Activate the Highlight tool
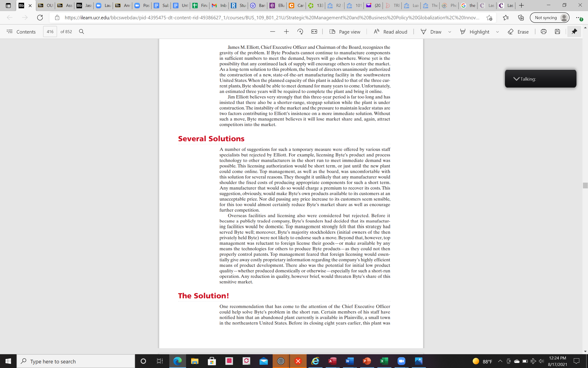Image resolution: width=588 pixels, height=368 pixels. (x=475, y=32)
